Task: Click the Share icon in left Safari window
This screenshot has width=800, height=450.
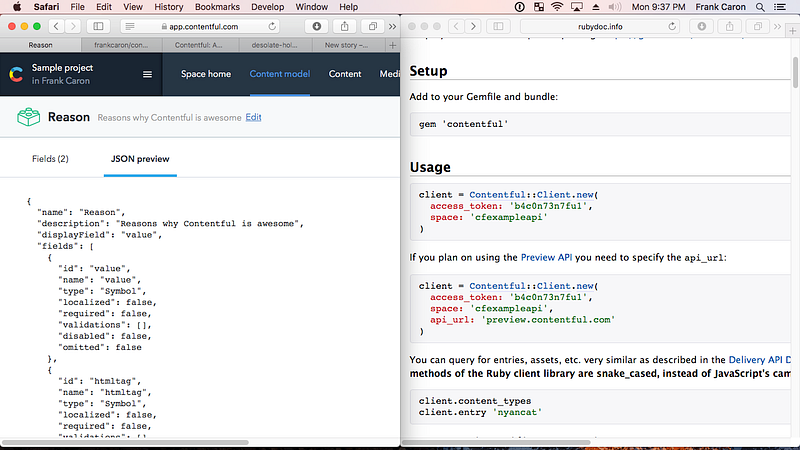Action: point(344,25)
